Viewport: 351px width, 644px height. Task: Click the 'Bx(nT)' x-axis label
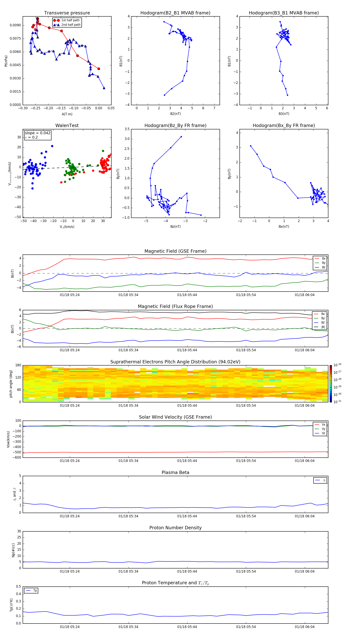tap(284, 227)
